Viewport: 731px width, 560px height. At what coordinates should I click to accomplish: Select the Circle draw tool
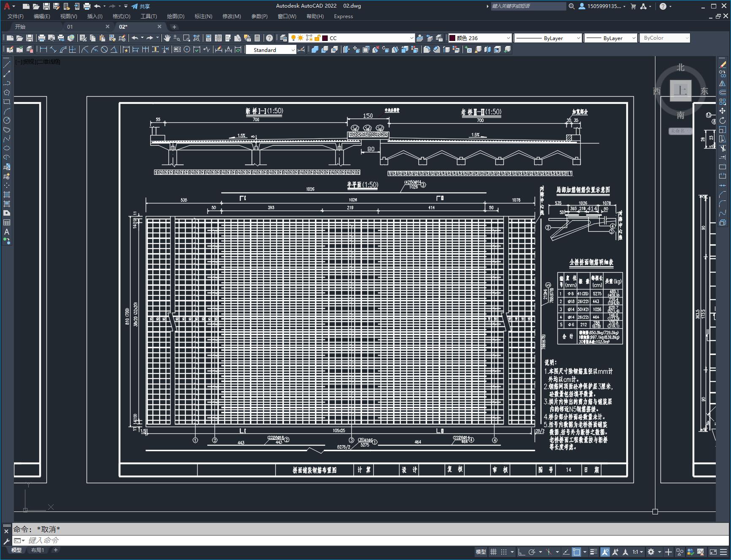click(7, 120)
